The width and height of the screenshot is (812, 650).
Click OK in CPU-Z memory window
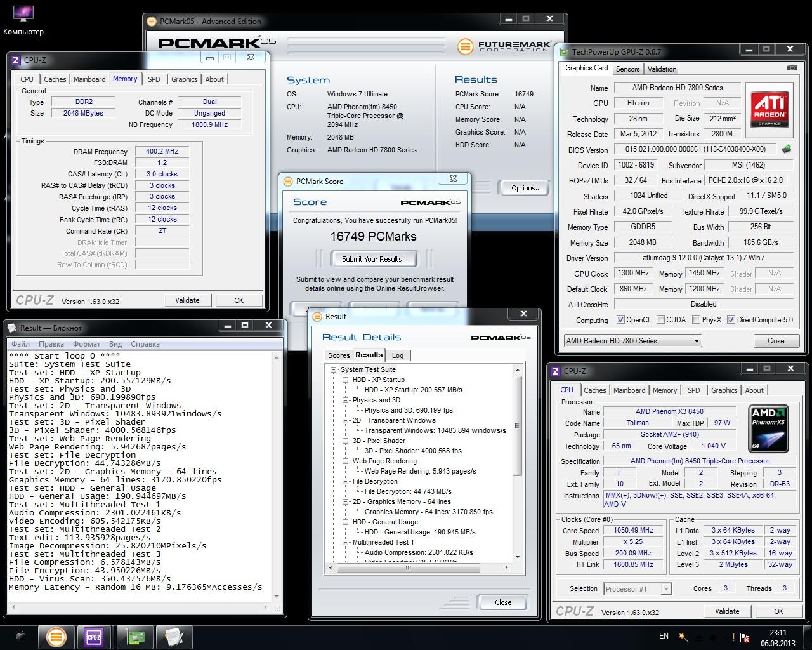pos(239,300)
